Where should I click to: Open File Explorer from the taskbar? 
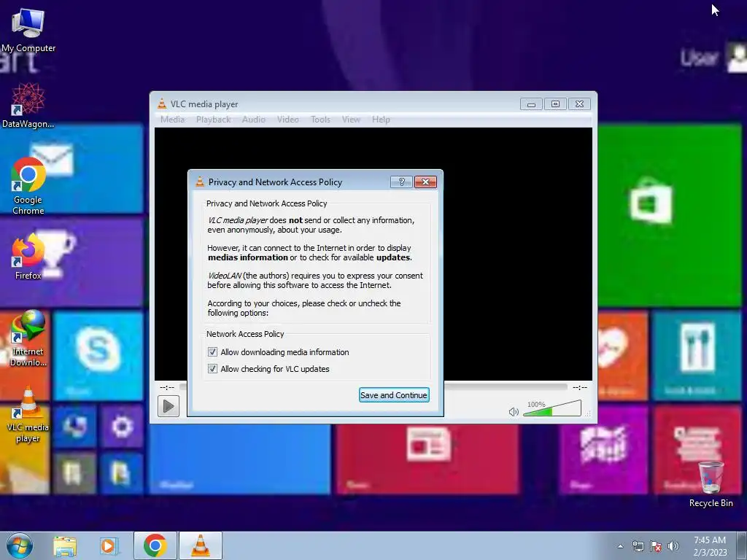point(65,546)
